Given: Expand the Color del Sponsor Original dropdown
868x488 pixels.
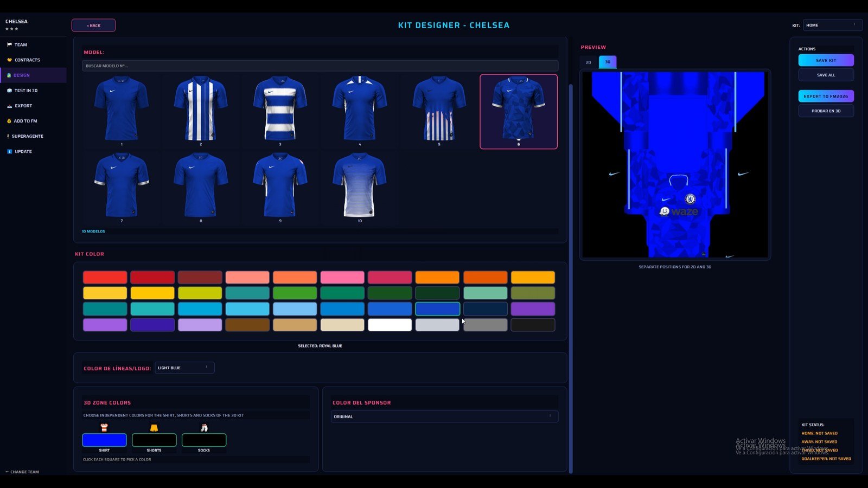Looking at the screenshot, I should tap(444, 416).
